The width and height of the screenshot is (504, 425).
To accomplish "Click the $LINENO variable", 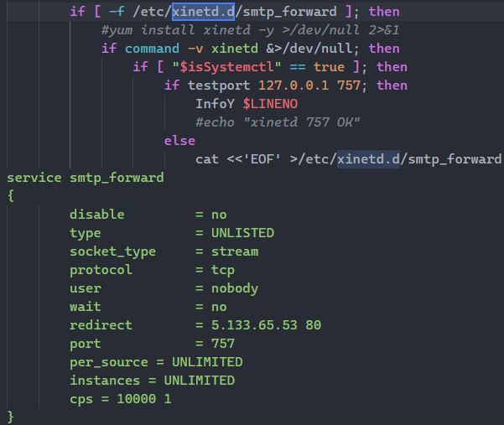I will coord(270,104).
